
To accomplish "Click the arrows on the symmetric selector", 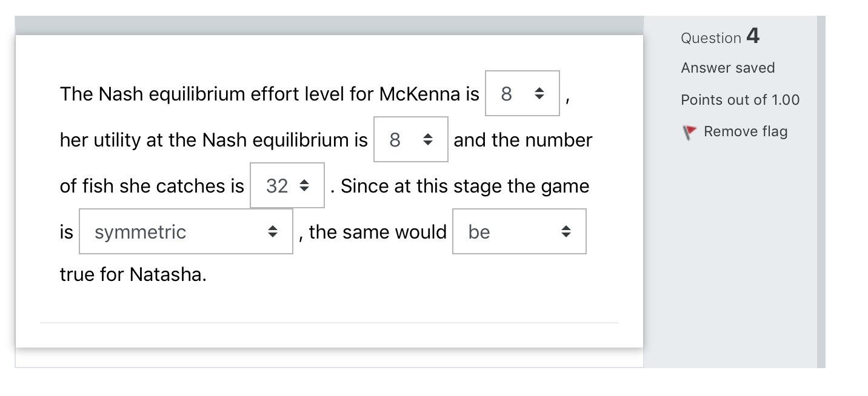I will 273,232.
